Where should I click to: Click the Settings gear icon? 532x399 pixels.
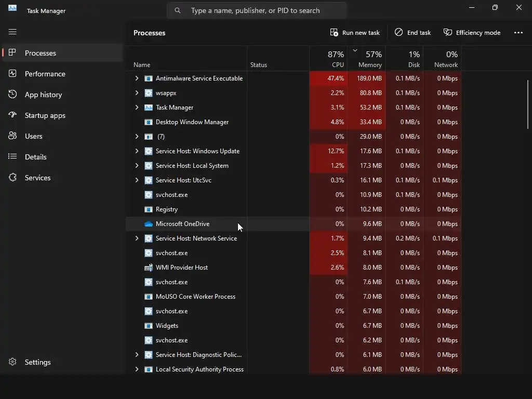pos(12,362)
